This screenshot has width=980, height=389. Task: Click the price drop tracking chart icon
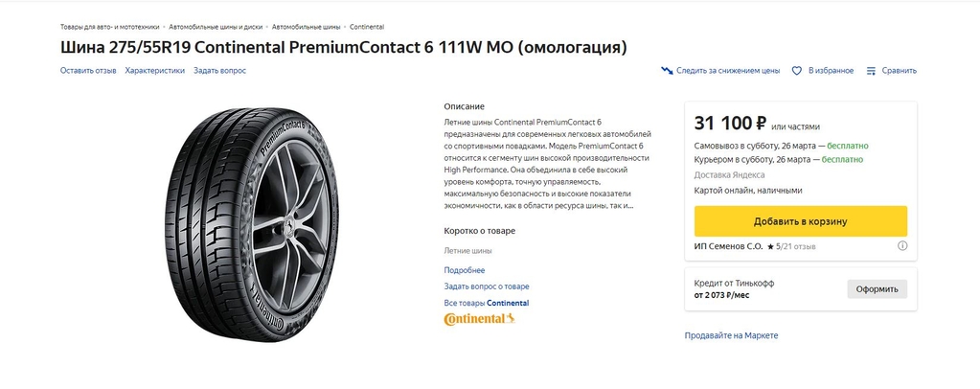(667, 71)
